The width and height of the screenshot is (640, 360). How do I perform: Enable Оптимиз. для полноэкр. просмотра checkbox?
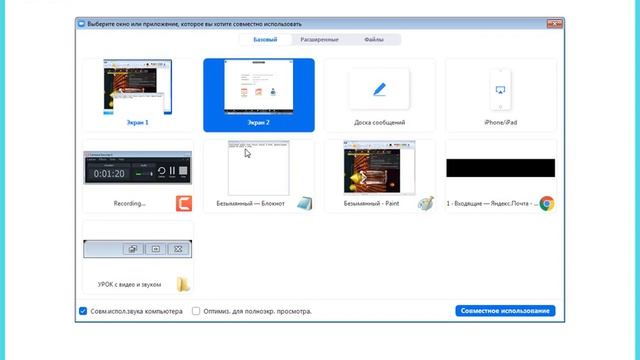tap(196, 311)
